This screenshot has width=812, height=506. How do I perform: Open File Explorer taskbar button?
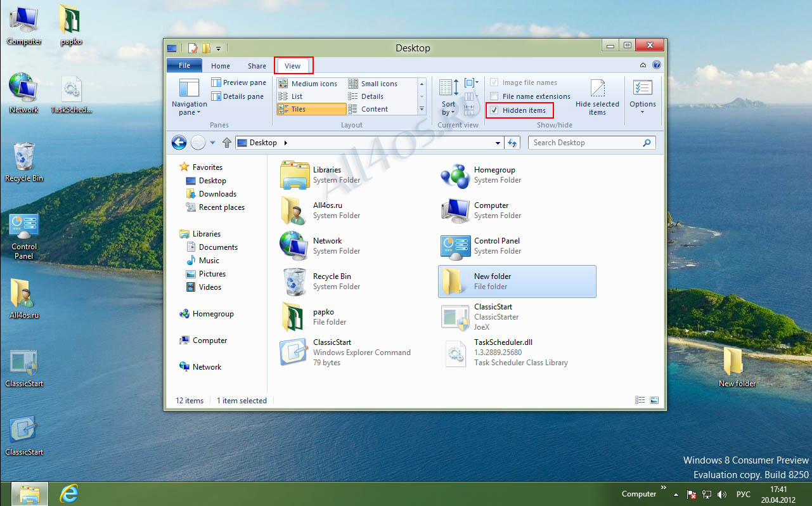(29, 493)
